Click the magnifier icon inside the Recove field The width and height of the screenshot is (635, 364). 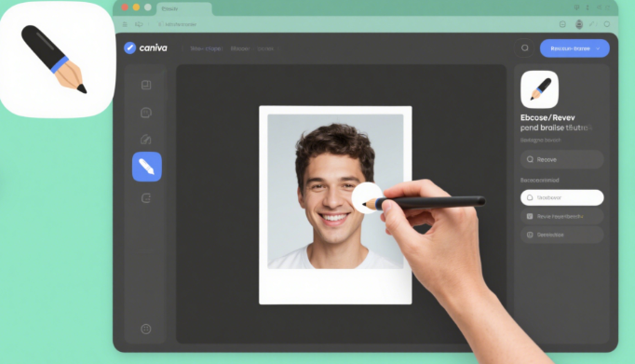point(530,159)
